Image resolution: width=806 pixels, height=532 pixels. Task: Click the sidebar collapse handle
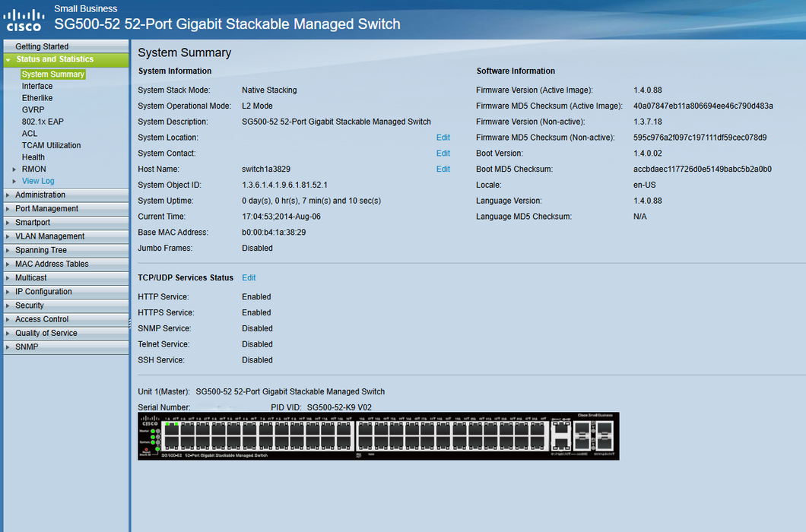(129, 323)
